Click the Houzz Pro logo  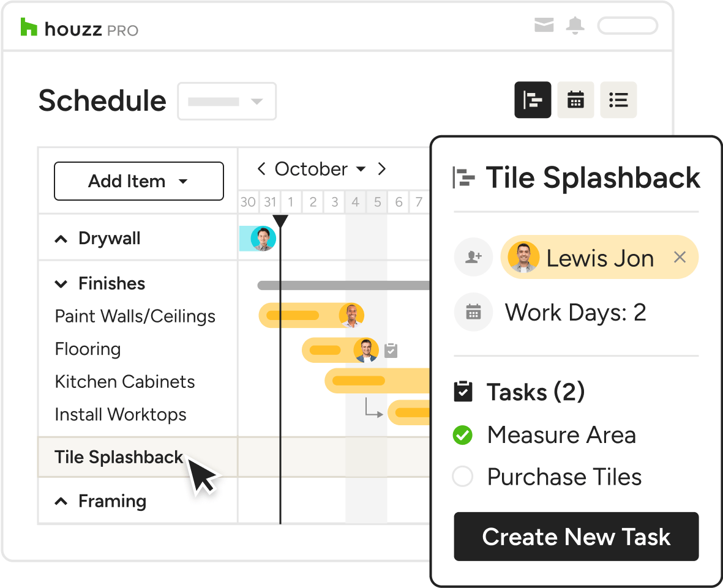click(78, 28)
